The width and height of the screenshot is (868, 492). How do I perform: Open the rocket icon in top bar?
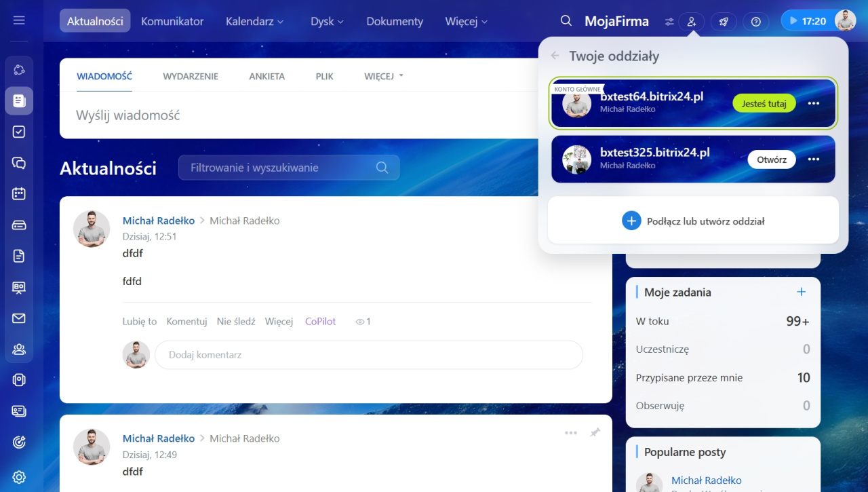point(724,22)
